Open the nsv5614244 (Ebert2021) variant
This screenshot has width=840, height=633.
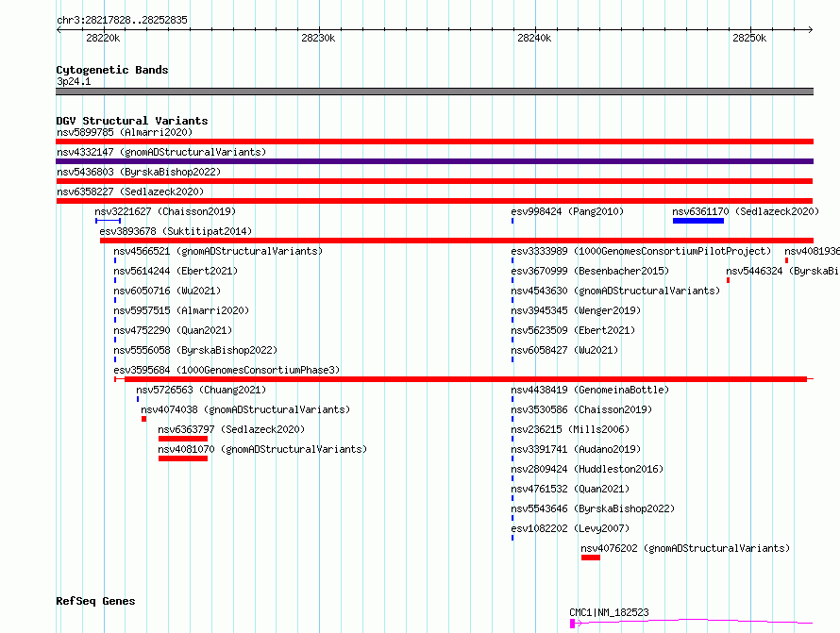[x=176, y=271]
